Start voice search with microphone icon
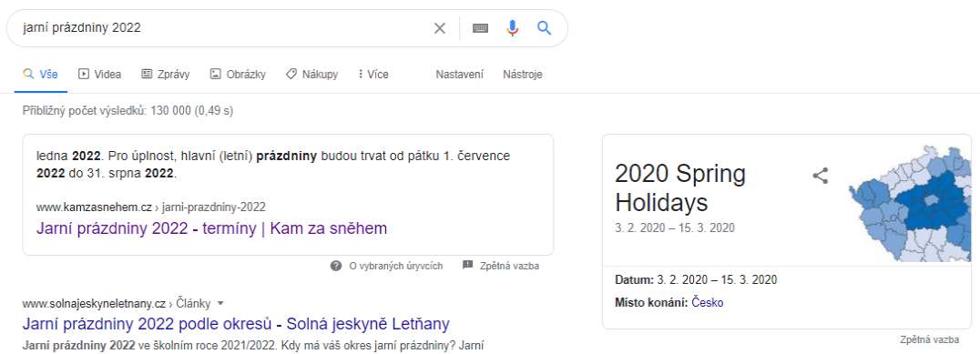Viewport: 980px width, 354px height. [x=513, y=28]
